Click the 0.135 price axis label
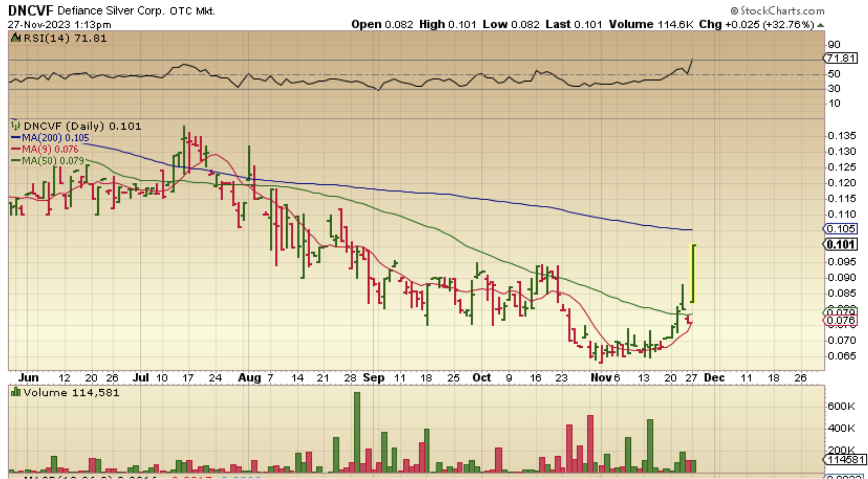The width and height of the screenshot is (868, 479). click(842, 136)
